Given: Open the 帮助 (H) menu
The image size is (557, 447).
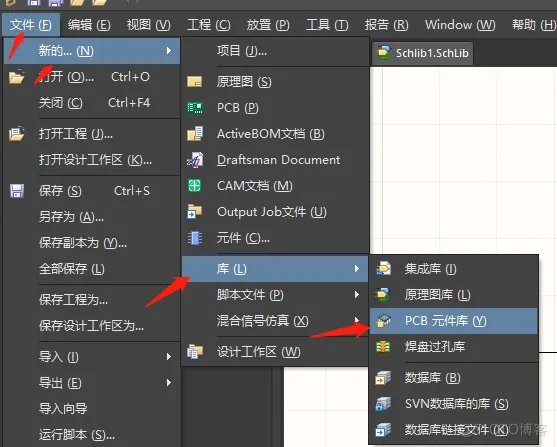Looking at the screenshot, I should (x=534, y=25).
